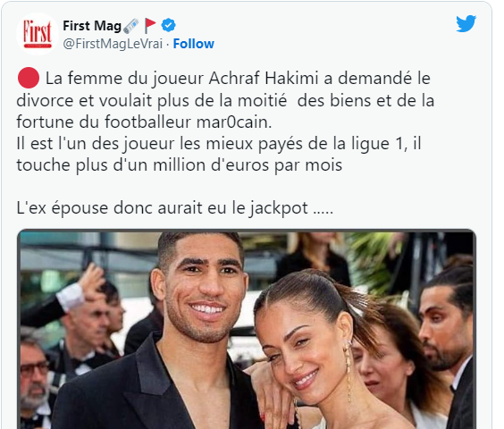This screenshot has height=429, width=504.
Task: Click the Twitter bird logo
Action: [x=466, y=23]
